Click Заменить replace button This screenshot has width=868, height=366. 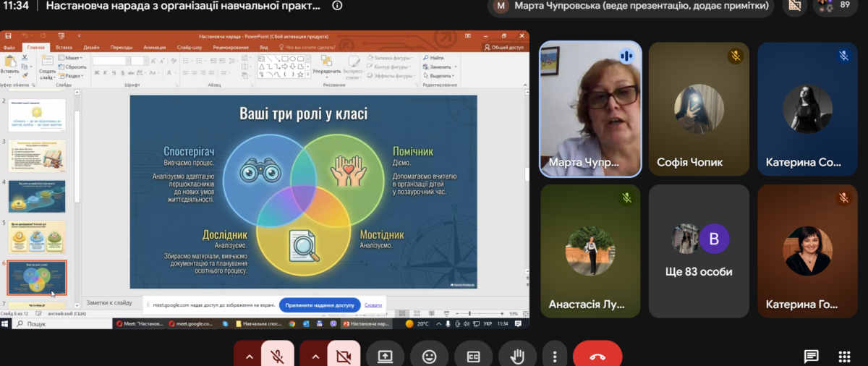pyautogui.click(x=441, y=67)
